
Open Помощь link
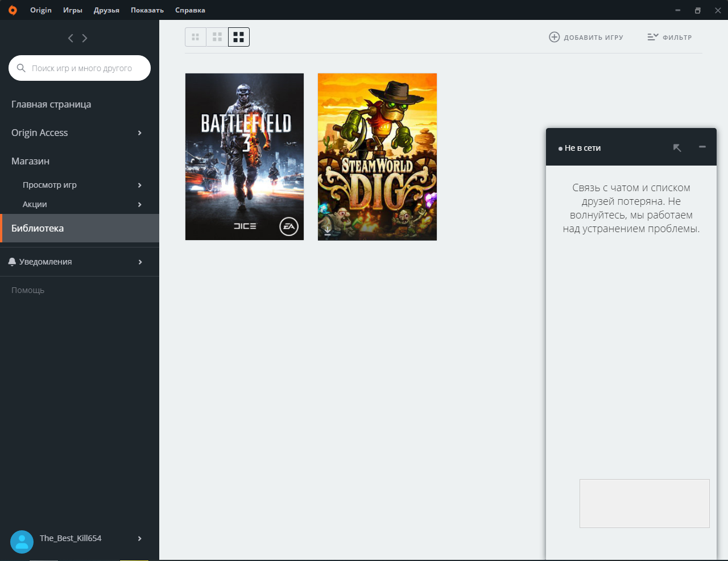(28, 290)
